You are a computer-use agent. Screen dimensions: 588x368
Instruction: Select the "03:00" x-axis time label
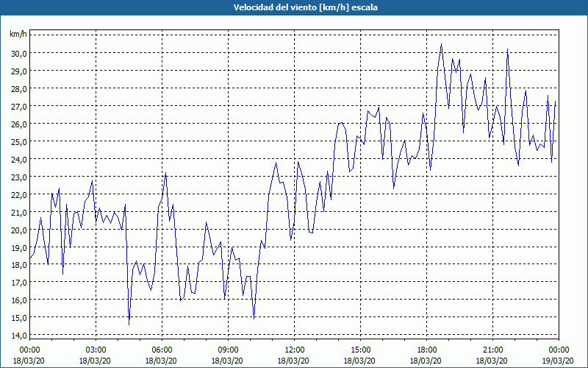tap(96, 350)
